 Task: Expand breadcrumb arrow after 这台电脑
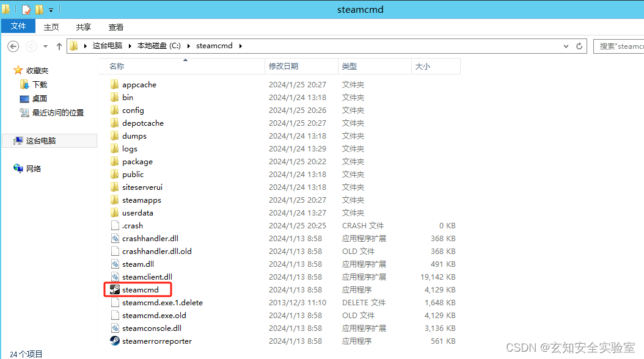tap(130, 46)
